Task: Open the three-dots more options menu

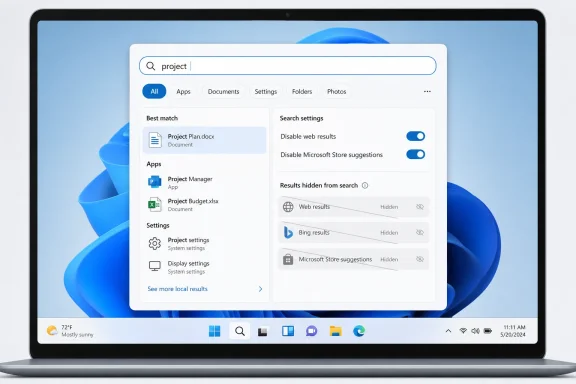Action: (x=427, y=91)
